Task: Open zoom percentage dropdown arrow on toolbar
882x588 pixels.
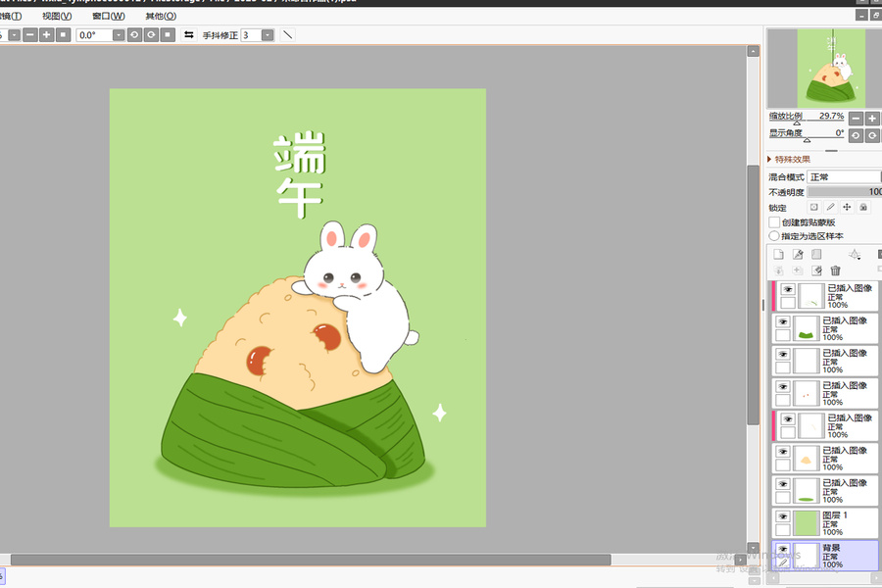Action: coord(14,35)
